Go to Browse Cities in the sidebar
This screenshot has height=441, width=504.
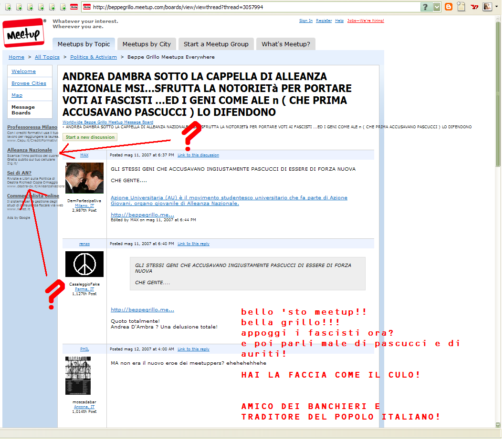(x=29, y=83)
